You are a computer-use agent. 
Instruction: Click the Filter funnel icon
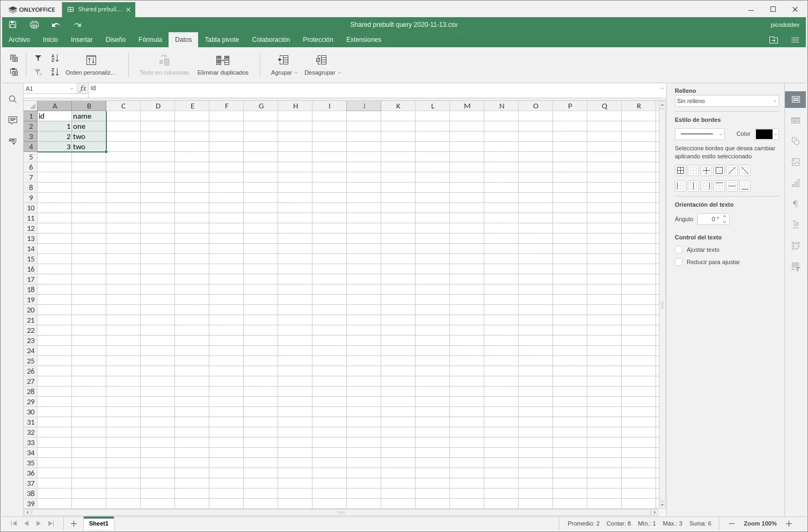click(38, 58)
